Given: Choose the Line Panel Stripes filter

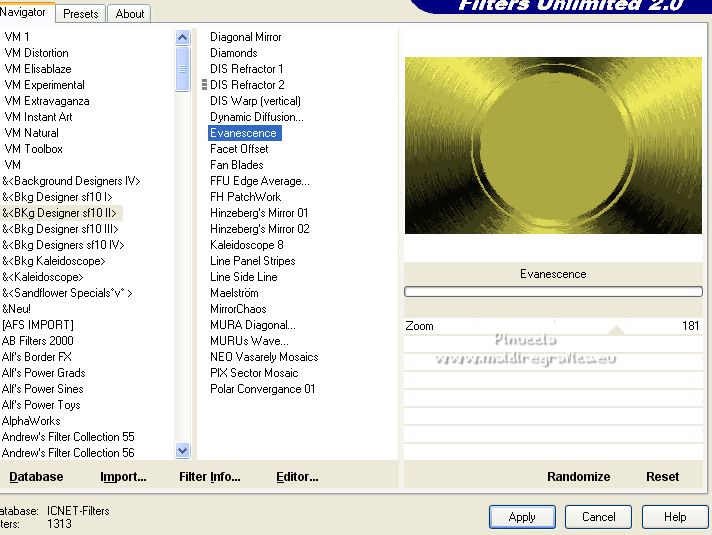Looking at the screenshot, I should (x=253, y=261).
